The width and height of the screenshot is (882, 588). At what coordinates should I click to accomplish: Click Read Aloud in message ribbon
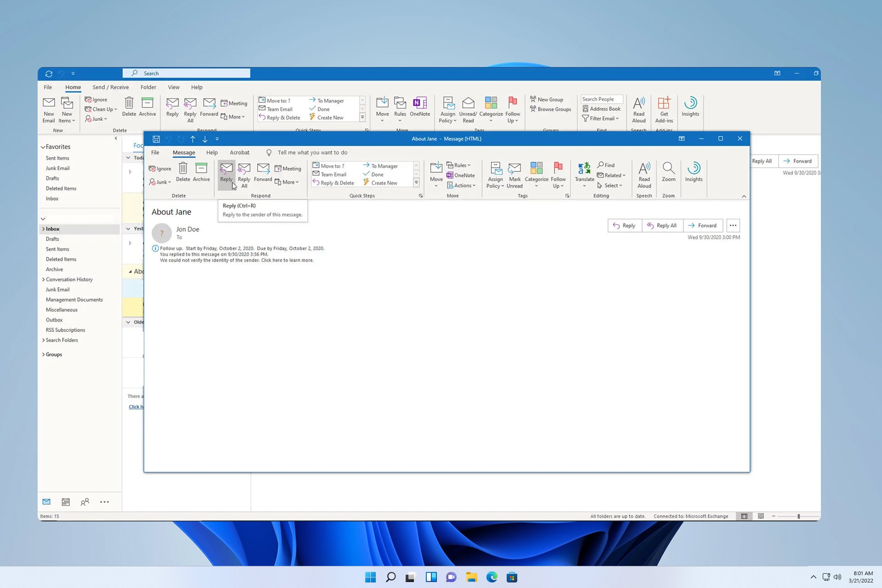[x=644, y=175]
